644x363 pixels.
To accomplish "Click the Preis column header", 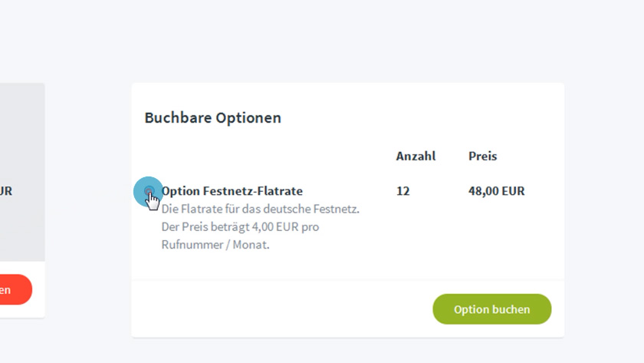I will pyautogui.click(x=482, y=157).
